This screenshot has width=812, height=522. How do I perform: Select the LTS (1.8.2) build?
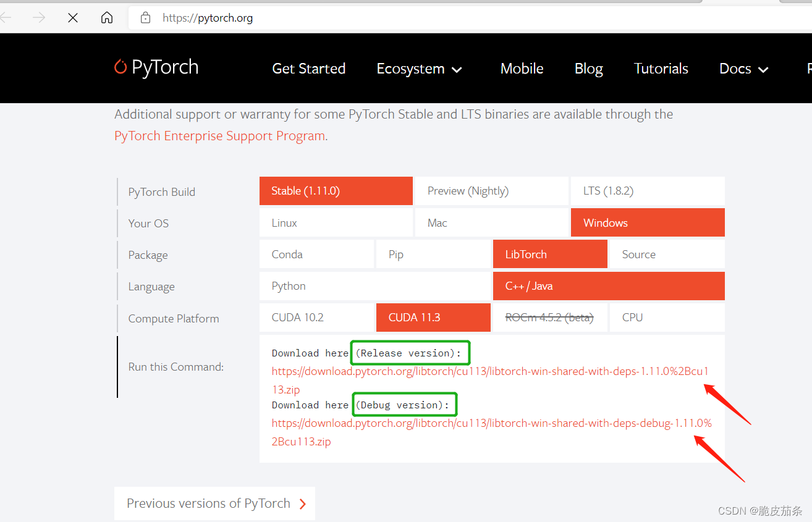(x=648, y=191)
